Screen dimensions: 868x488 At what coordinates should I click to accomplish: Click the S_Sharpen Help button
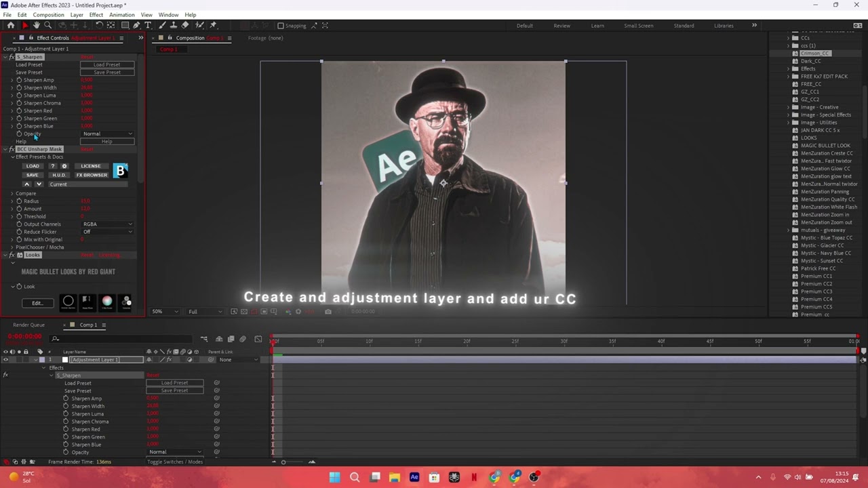pos(107,142)
